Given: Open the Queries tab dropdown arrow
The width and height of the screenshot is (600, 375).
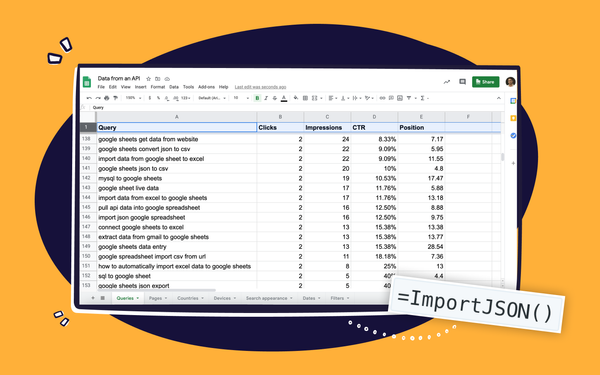Looking at the screenshot, I should [x=138, y=298].
